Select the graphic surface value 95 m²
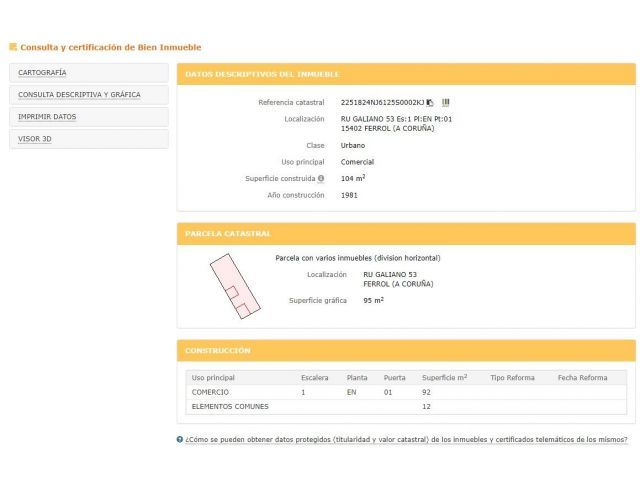 pyautogui.click(x=373, y=300)
